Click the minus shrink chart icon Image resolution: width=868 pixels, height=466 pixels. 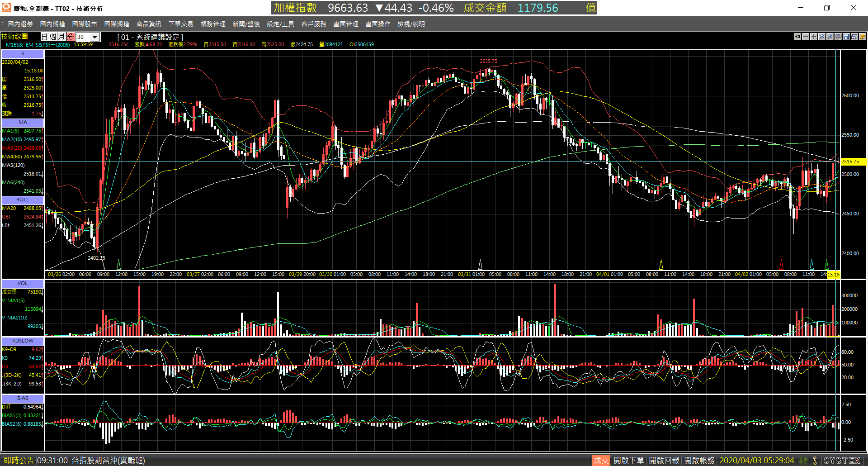tap(806, 37)
